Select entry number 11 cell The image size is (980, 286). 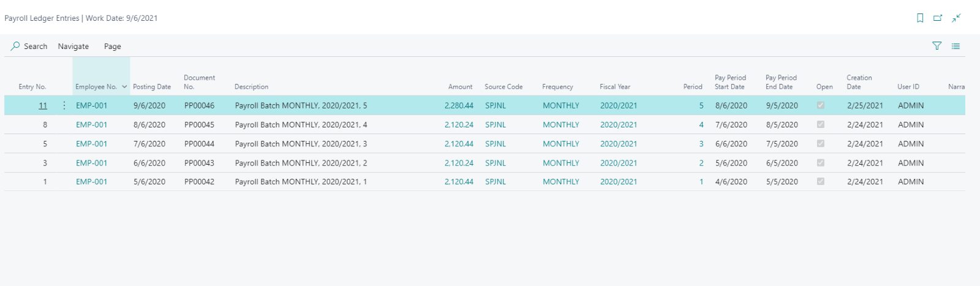coord(43,105)
